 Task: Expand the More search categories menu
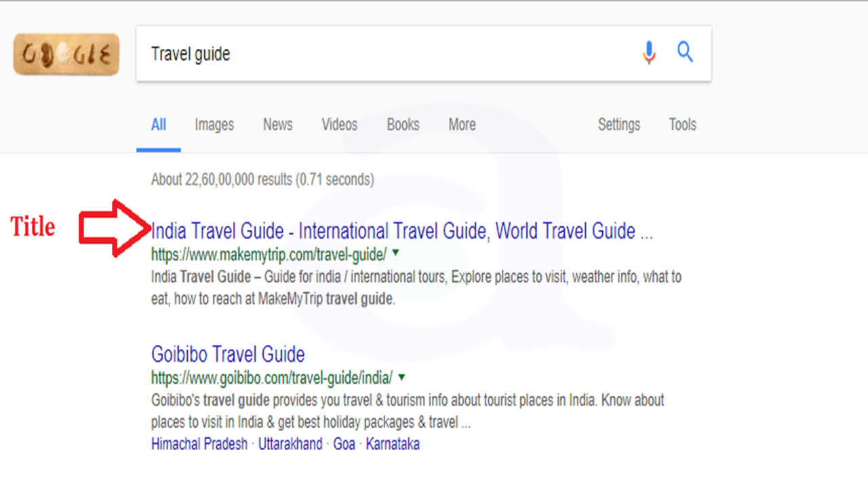462,125
